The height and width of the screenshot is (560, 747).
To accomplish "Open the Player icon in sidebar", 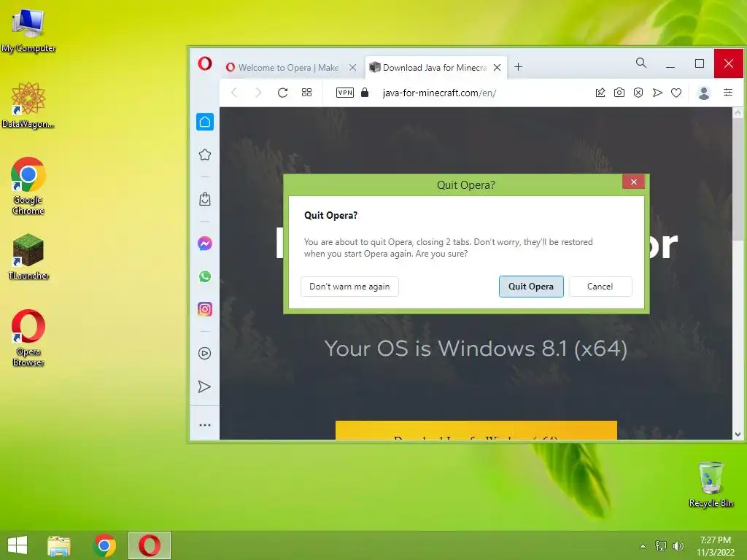I will pyautogui.click(x=205, y=354).
